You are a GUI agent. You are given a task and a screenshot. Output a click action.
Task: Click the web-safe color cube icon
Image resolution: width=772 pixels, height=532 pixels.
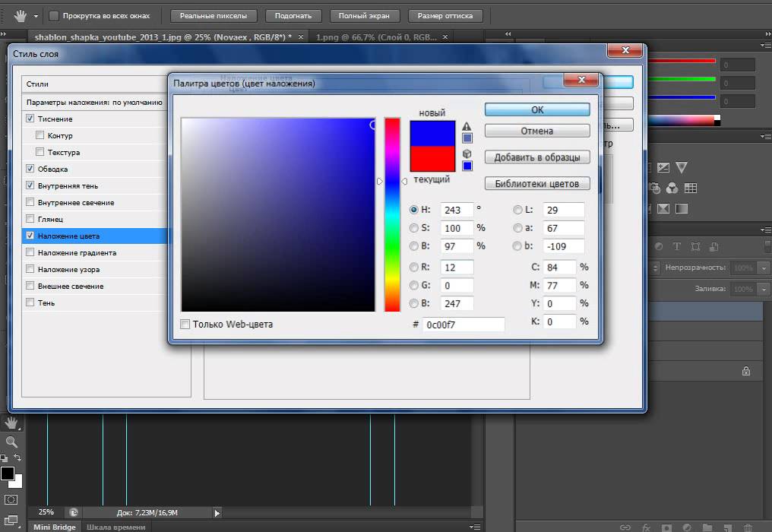click(467, 154)
